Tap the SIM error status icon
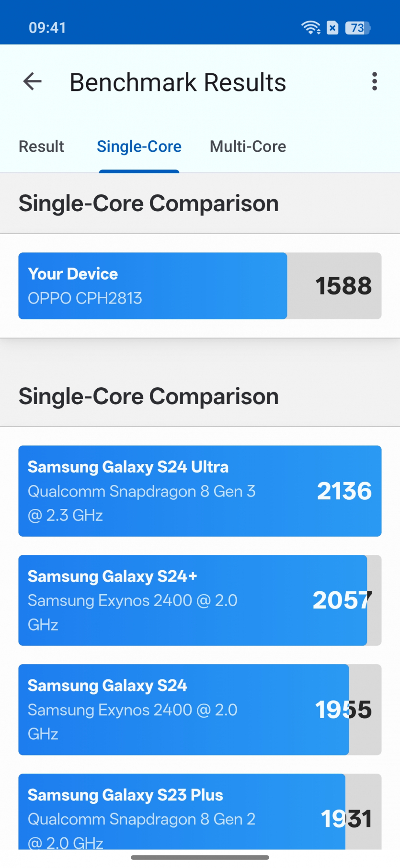400x868 pixels. coord(332,28)
